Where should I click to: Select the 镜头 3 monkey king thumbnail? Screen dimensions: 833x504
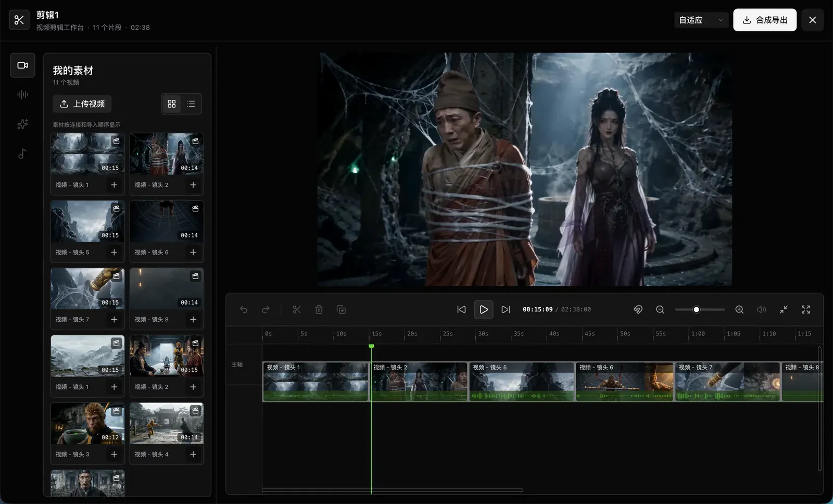87,423
